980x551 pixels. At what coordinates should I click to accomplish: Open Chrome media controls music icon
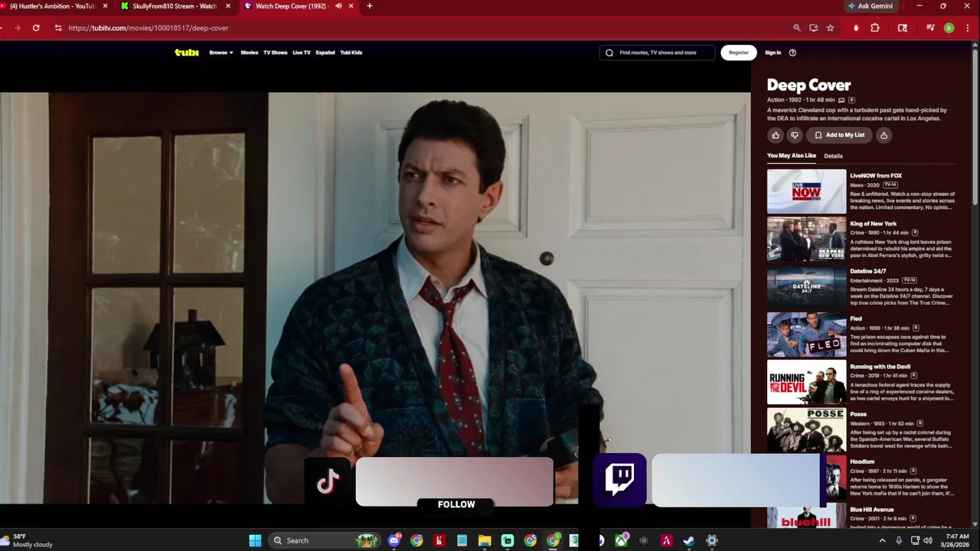[930, 28]
